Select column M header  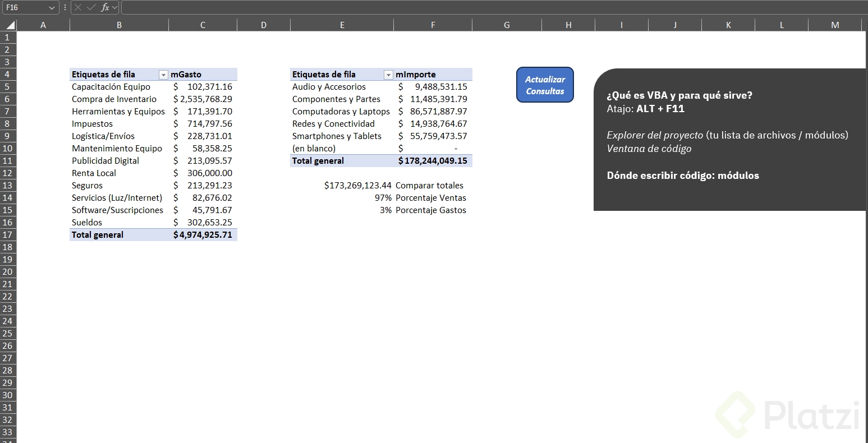click(835, 25)
